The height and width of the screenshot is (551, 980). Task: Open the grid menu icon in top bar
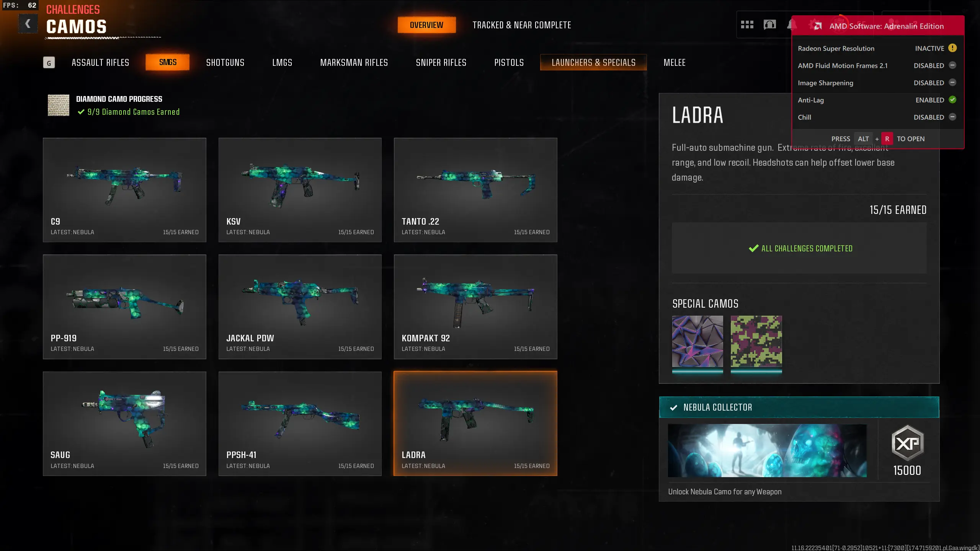coord(747,25)
